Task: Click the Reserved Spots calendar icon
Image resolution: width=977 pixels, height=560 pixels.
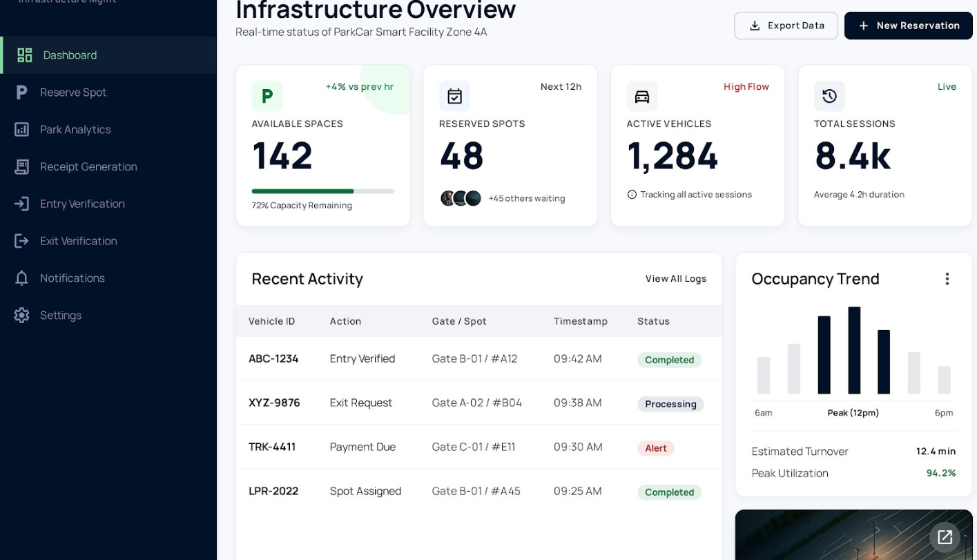Action: (454, 96)
